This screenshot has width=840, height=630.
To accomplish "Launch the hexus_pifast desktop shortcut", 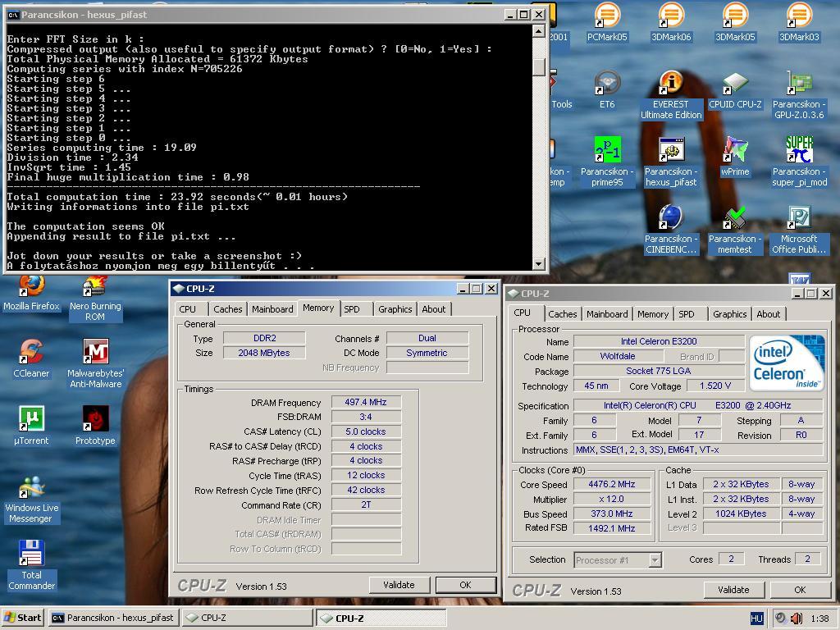I will click(x=671, y=162).
